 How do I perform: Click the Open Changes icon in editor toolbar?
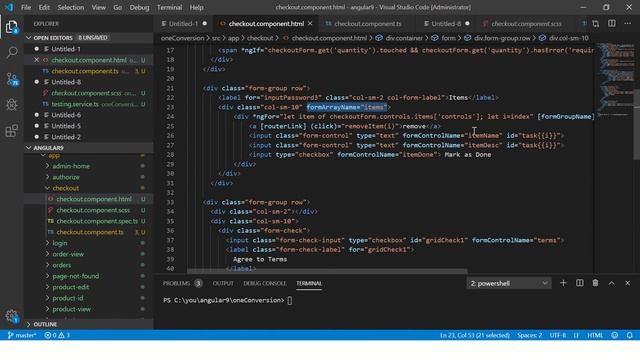(596, 24)
